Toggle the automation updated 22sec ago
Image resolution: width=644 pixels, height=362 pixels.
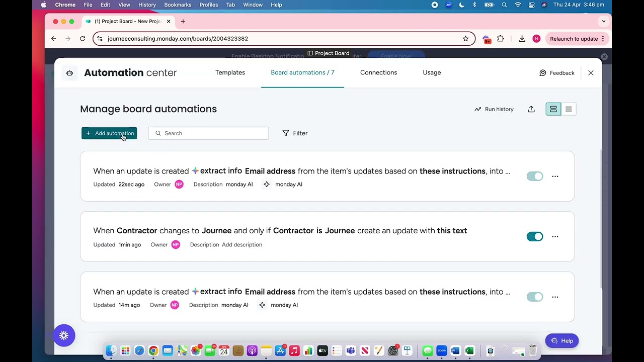[x=535, y=176]
